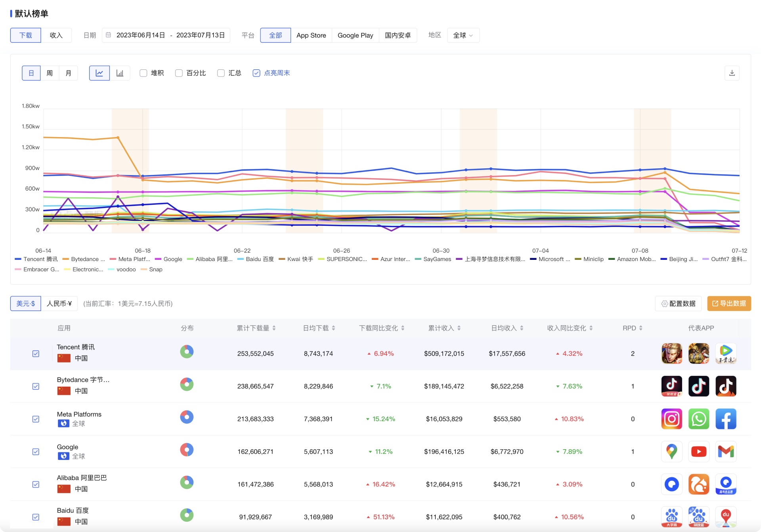Screen dimensions: 761x532
Task: Uncheck Tencent 腾讯 row checkbox
Action: (36, 354)
